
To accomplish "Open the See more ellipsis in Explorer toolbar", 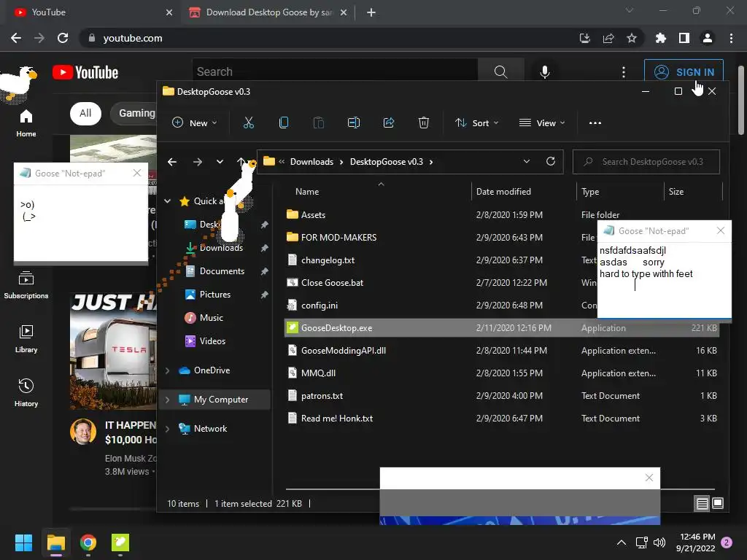I will coord(595,122).
